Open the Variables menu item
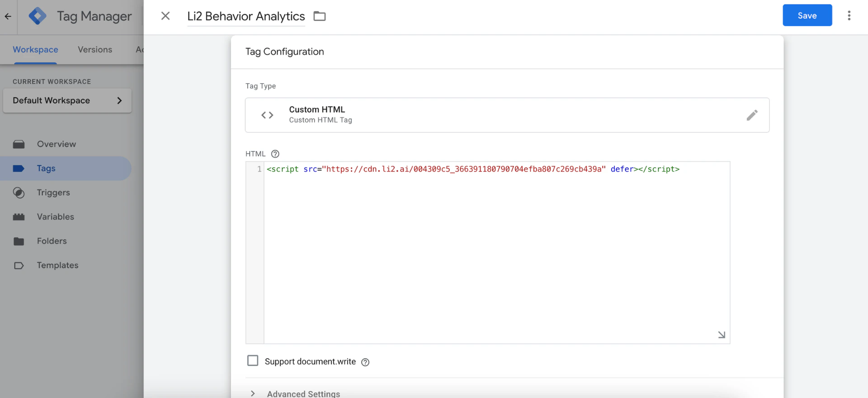Image resolution: width=868 pixels, height=398 pixels. point(66,217)
